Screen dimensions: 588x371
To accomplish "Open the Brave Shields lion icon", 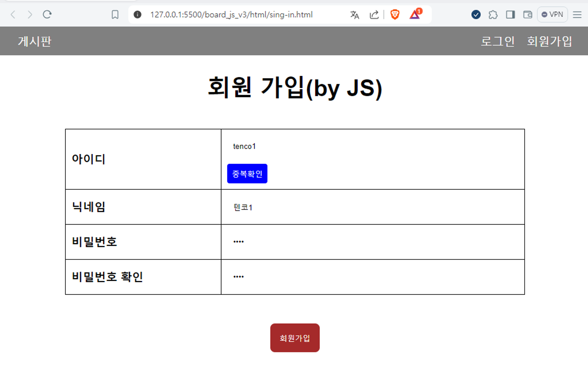I will [395, 14].
